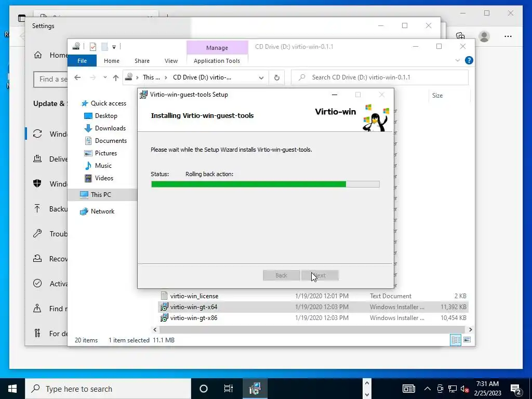Click the installation progress bar
This screenshot has width=532, height=399.
[265, 184]
